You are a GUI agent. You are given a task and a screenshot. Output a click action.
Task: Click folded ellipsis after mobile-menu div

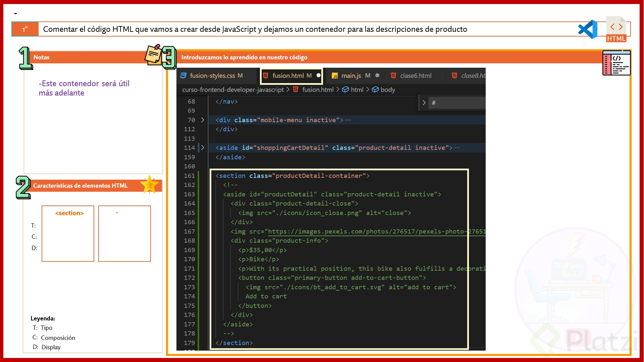pyautogui.click(x=348, y=120)
